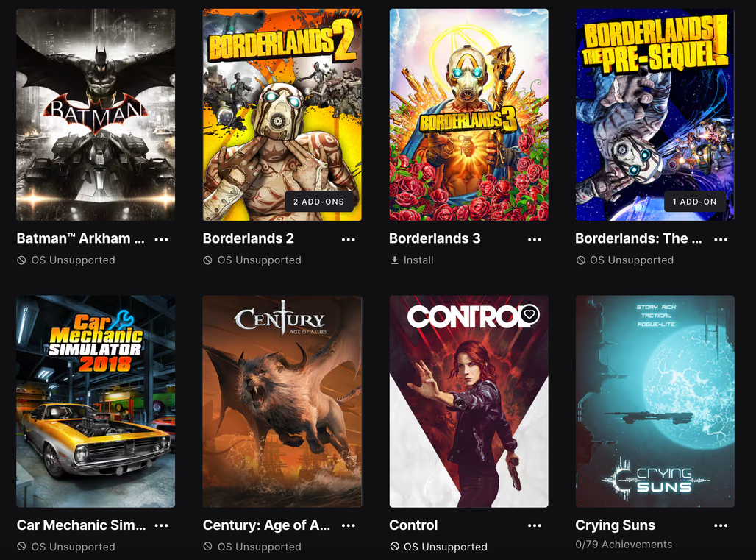Select the Car Mechanic Simulator 2018 cover art

96,401
